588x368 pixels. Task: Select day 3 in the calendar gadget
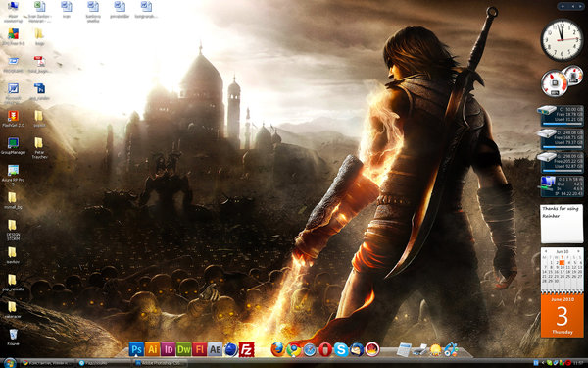coord(562,262)
